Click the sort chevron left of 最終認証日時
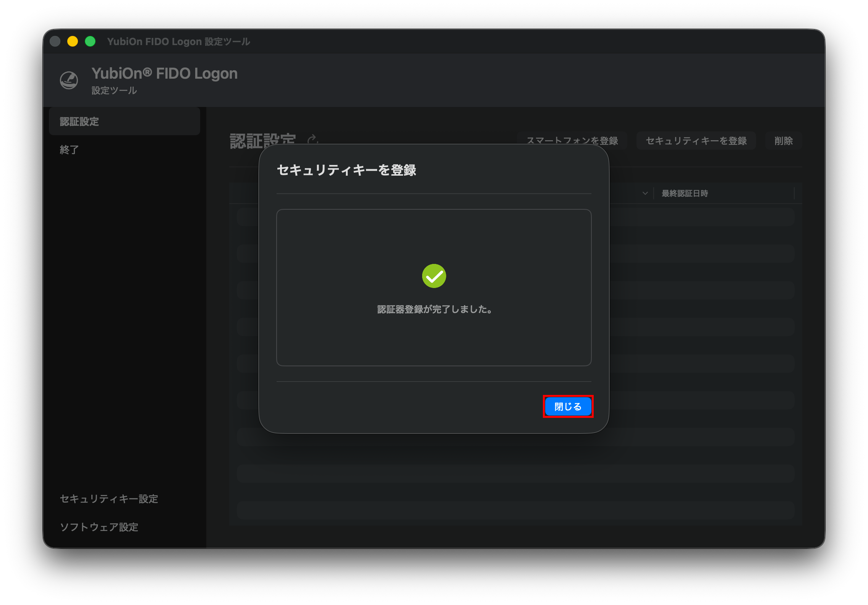 coord(645,193)
